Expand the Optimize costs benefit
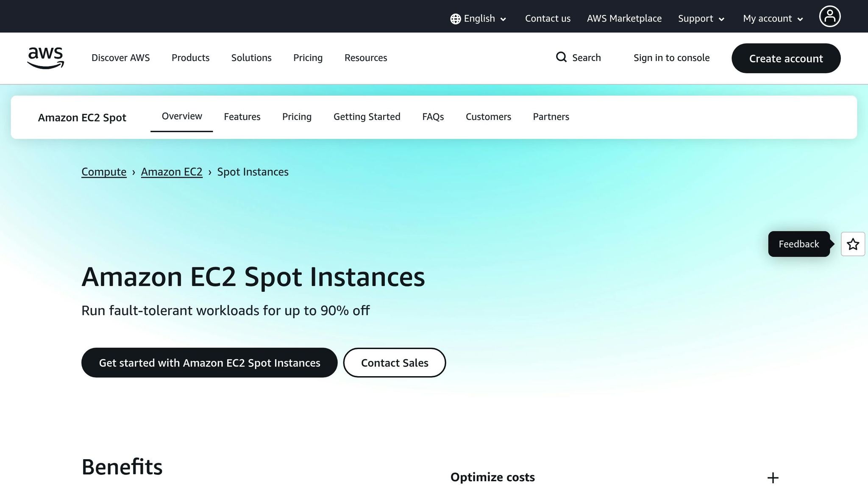This screenshot has width=868, height=488. (x=773, y=477)
